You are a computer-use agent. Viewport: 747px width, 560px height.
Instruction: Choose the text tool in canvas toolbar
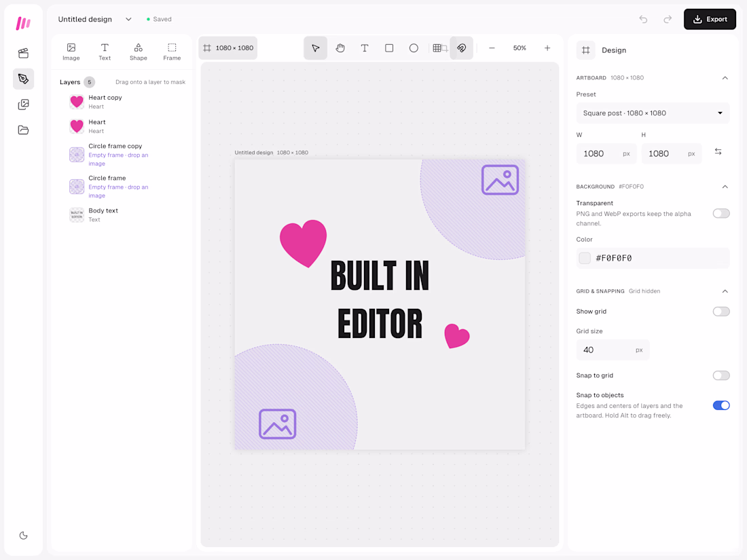(365, 48)
